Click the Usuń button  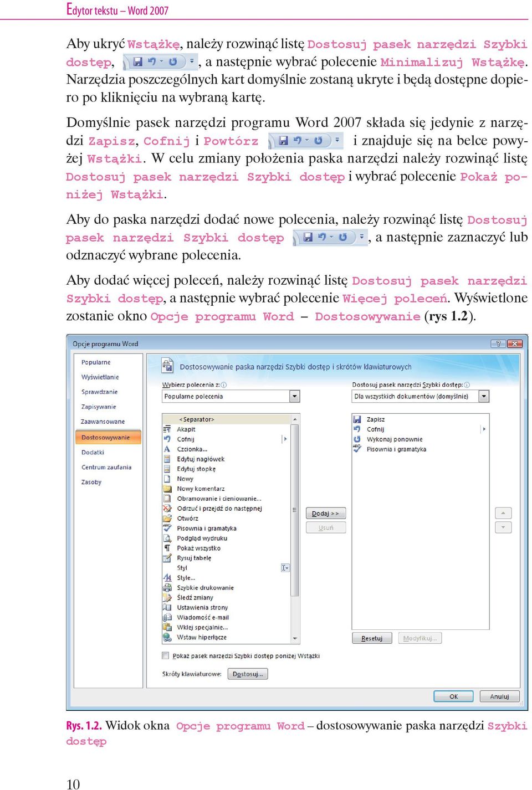(x=326, y=528)
